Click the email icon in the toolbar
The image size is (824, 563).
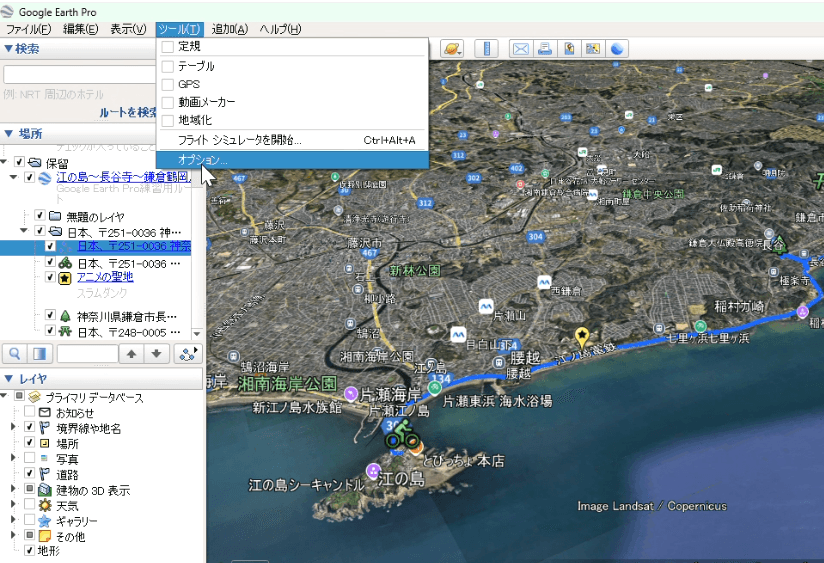click(x=521, y=48)
